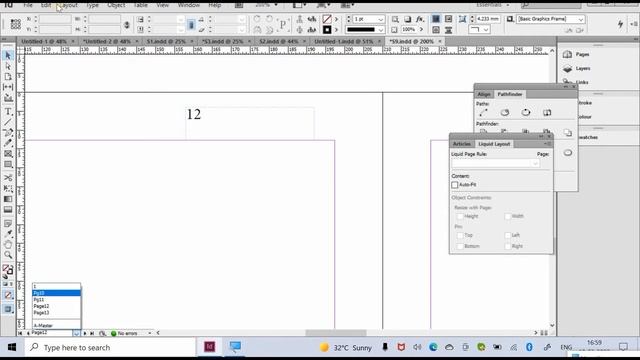Click the effects fx icon
This screenshot has width=640, height=360.
point(420,19)
